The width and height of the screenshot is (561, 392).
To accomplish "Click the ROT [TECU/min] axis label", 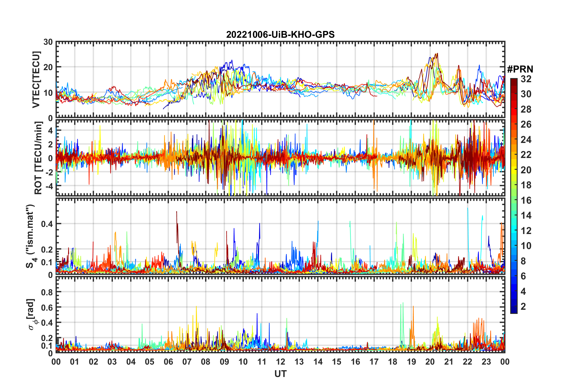I will [x=38, y=158].
